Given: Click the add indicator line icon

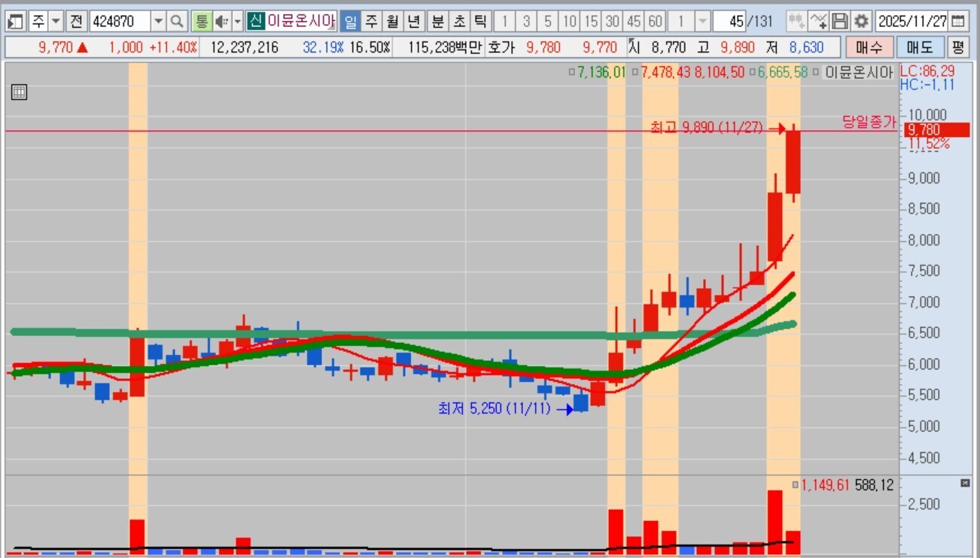Looking at the screenshot, I should click(818, 21).
